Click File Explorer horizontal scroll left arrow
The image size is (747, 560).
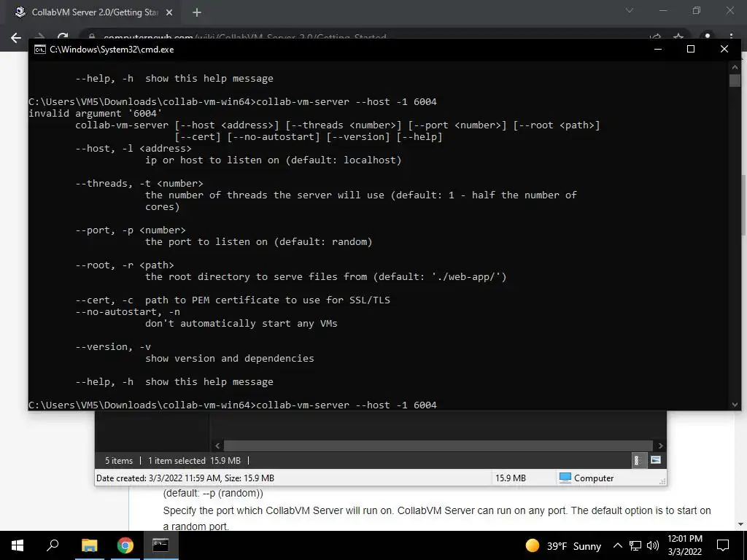[217, 446]
